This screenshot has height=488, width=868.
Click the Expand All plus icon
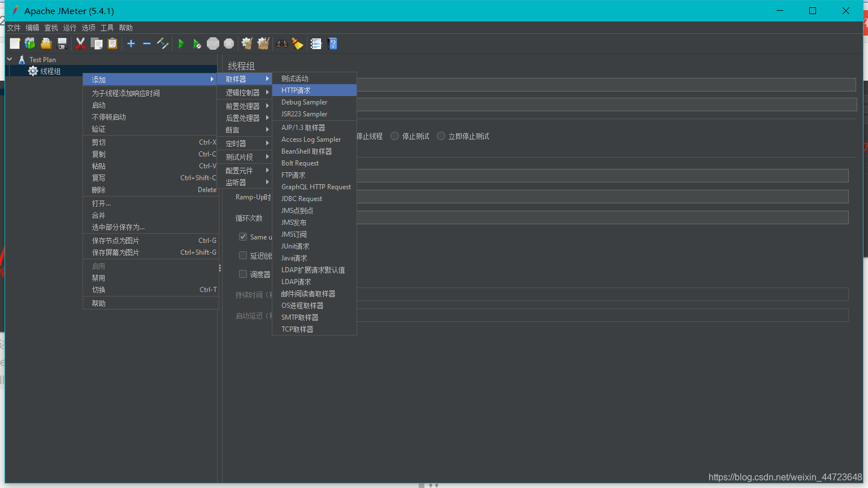pos(131,43)
